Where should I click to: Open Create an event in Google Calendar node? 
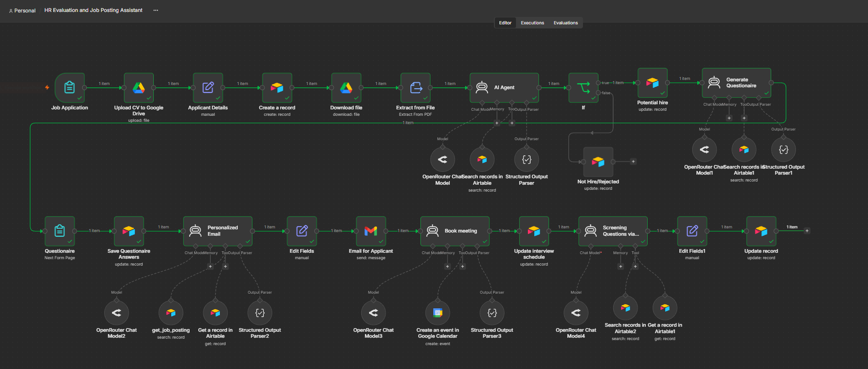pos(437,313)
